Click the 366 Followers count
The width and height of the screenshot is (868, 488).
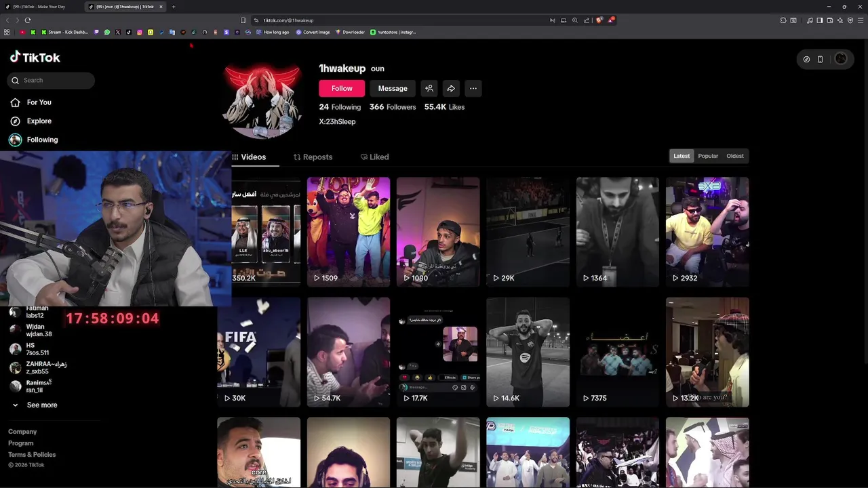point(393,107)
